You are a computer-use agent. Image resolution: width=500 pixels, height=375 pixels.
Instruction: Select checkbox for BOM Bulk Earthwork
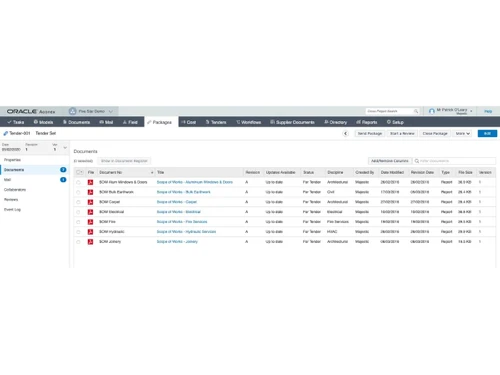coord(78,192)
